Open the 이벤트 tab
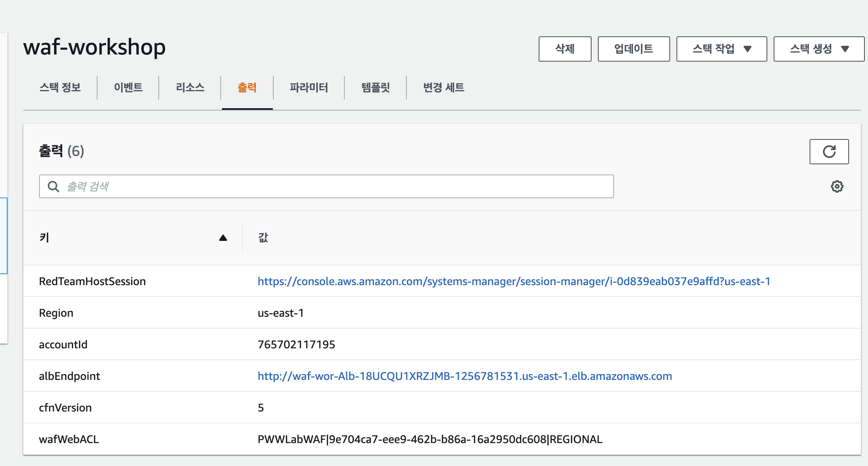 point(128,87)
